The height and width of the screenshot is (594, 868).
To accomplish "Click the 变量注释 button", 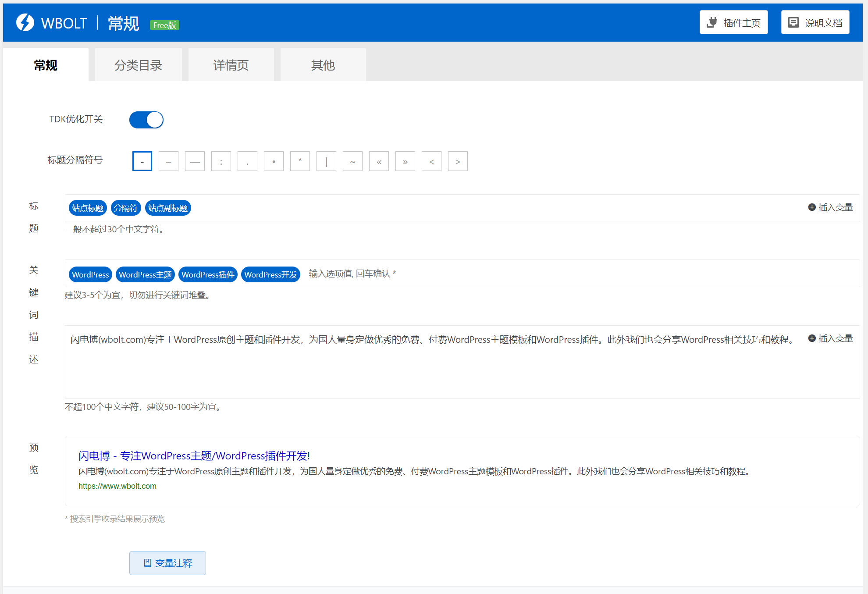I will [167, 563].
